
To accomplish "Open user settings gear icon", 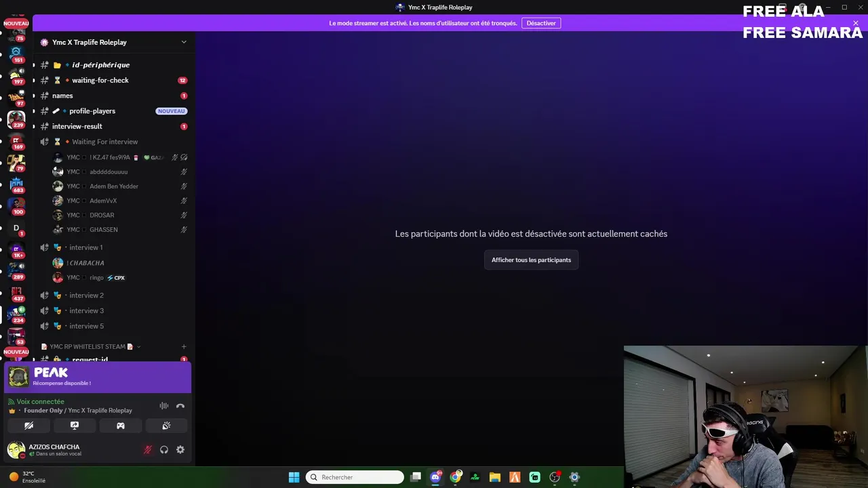I will coord(180,449).
